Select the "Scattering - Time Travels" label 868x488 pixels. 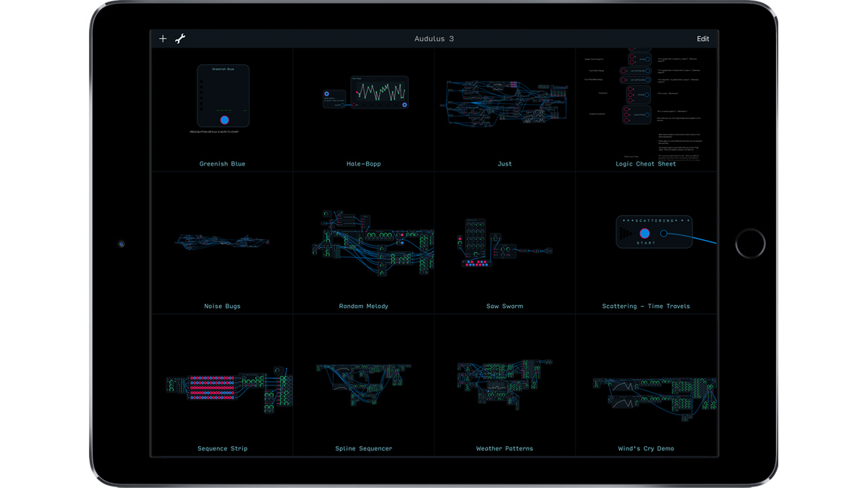click(646, 307)
